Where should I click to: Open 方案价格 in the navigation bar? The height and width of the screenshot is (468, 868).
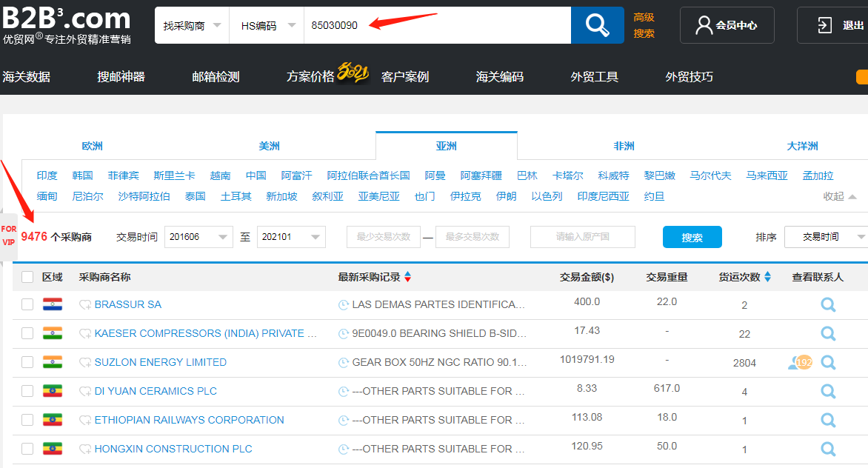tap(310, 77)
